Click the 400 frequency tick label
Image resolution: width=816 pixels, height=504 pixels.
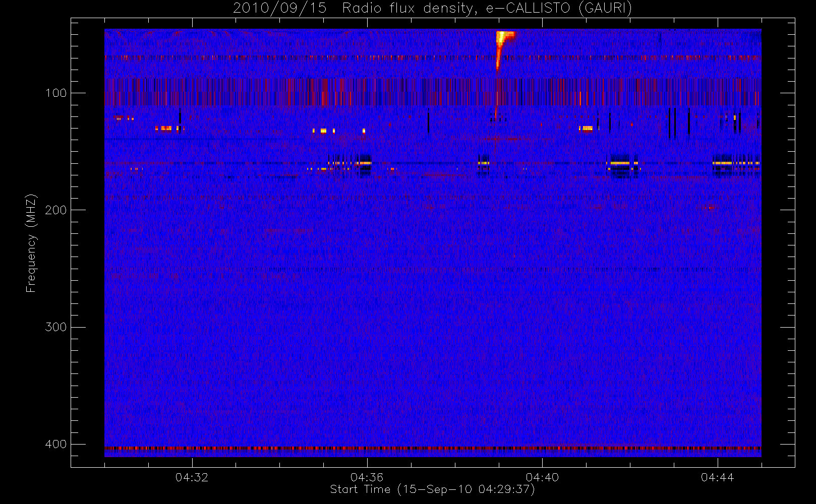(55, 444)
